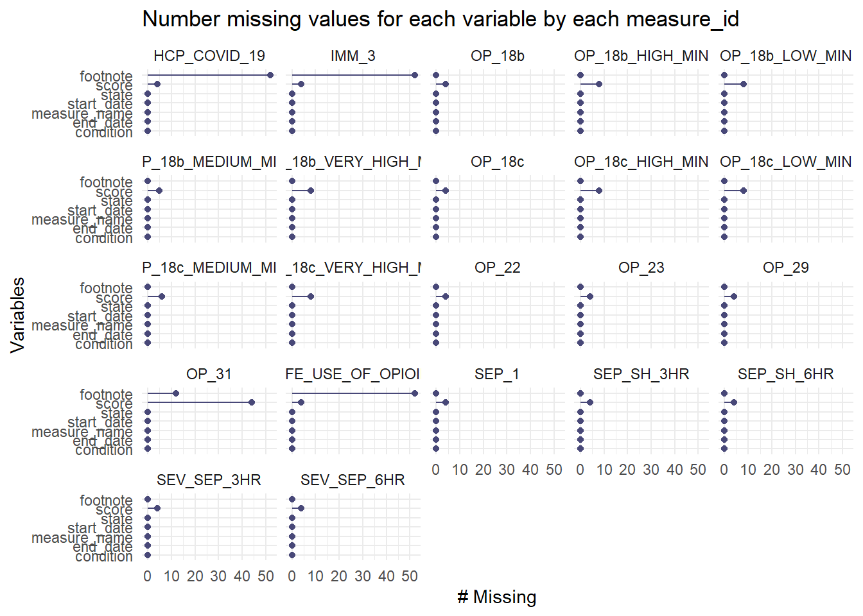This screenshot has width=863, height=616.
Task: Click the HCP_COVID_19 facet title
Action: [x=209, y=56]
